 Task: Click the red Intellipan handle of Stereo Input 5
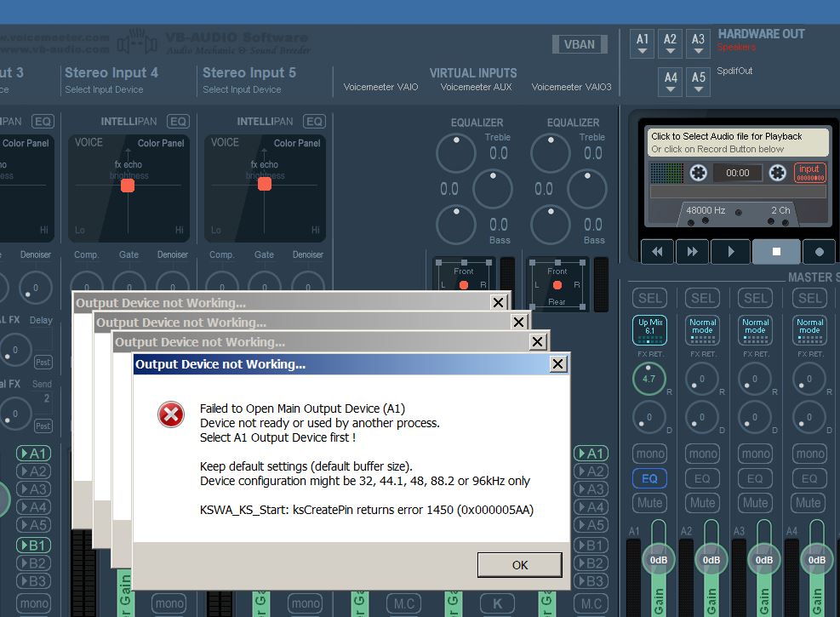coord(265,184)
